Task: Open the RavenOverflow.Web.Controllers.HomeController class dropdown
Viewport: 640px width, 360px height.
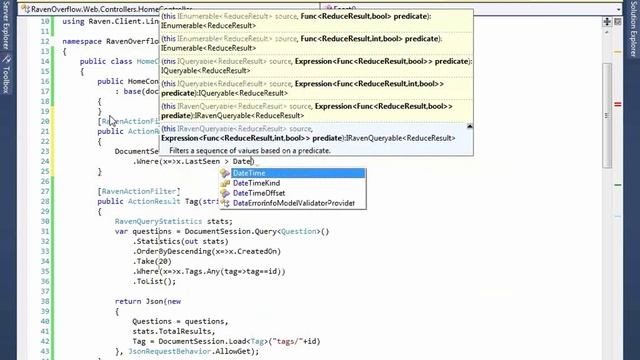Action: (x=169, y=9)
